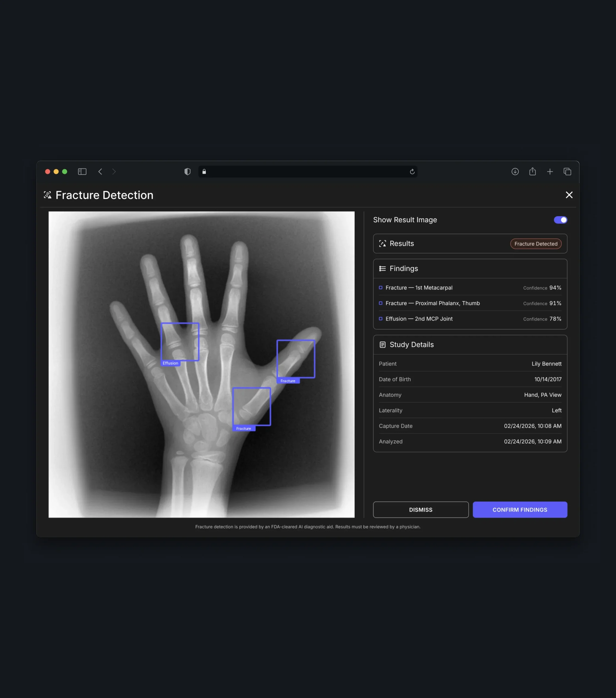Click date of birth 10/14/2017
The image size is (616, 698).
[548, 379]
